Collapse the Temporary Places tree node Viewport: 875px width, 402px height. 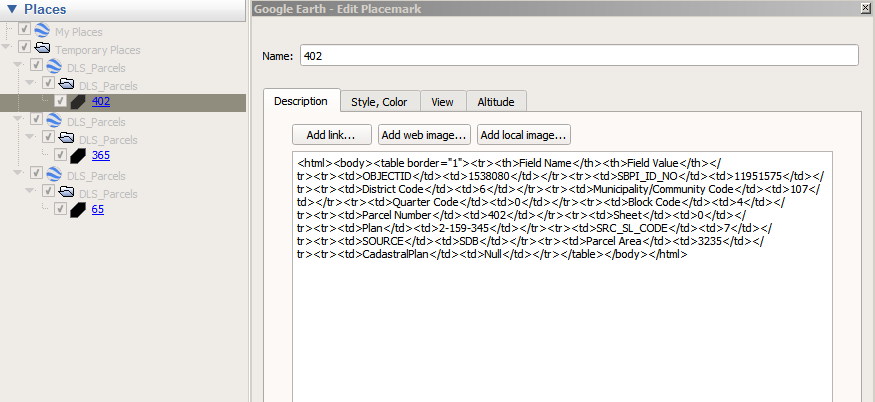click(7, 48)
